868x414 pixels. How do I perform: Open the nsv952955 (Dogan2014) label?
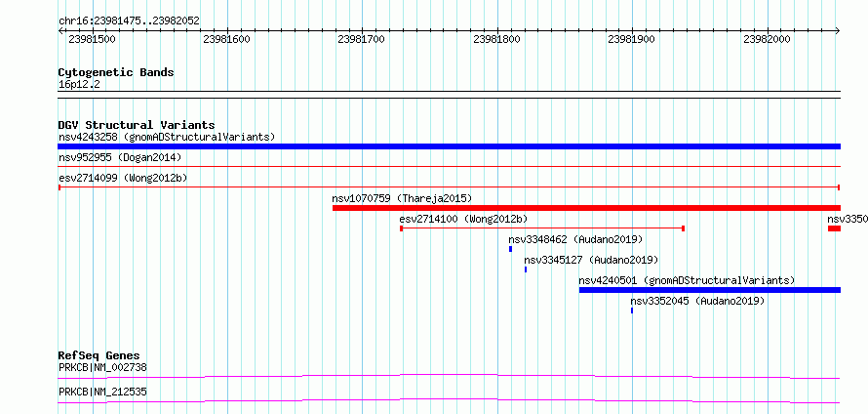point(120,157)
